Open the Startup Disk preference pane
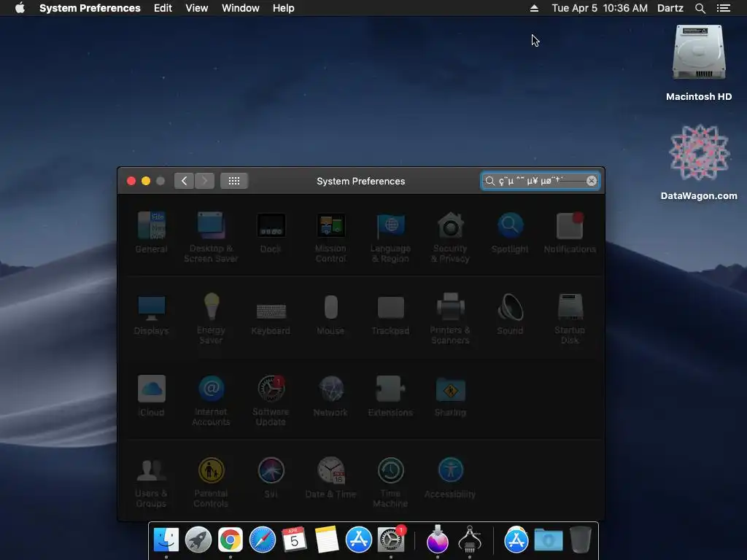Screen dimensions: 747x560 coord(570,319)
